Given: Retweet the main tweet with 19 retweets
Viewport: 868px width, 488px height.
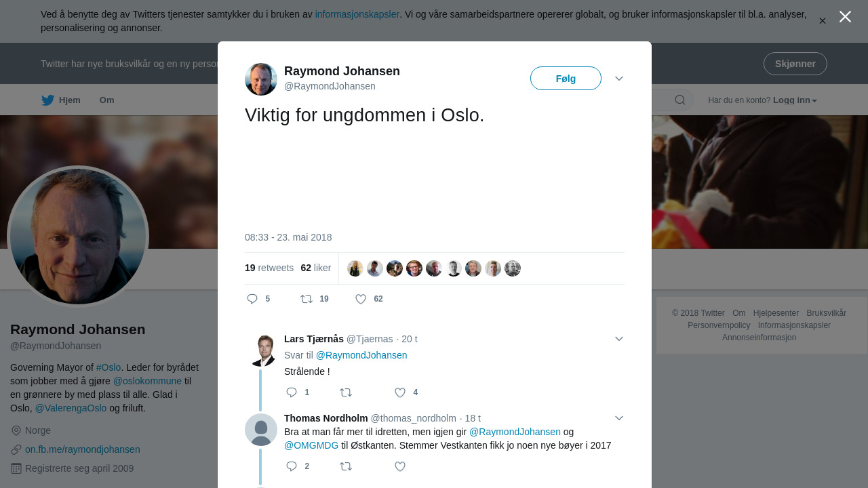Looking at the screenshot, I should pyautogui.click(x=307, y=299).
